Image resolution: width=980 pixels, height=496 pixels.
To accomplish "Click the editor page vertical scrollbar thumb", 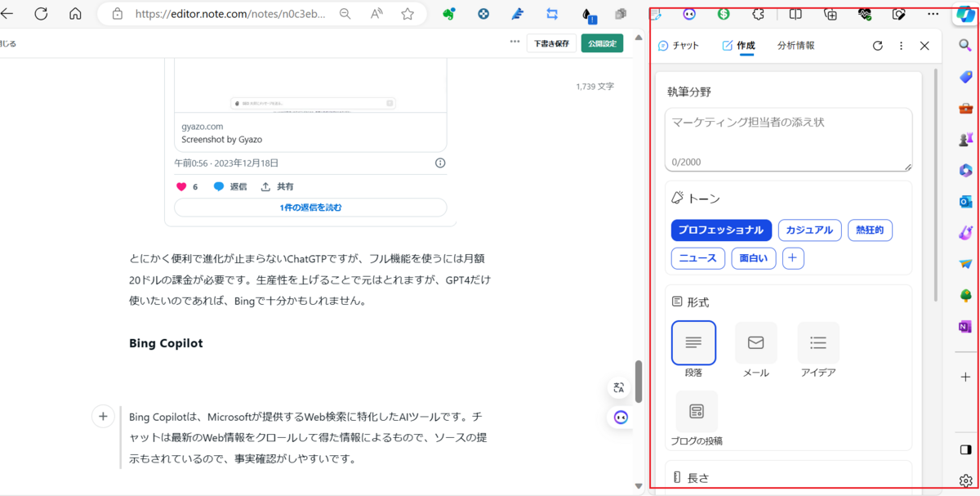I will (x=639, y=382).
